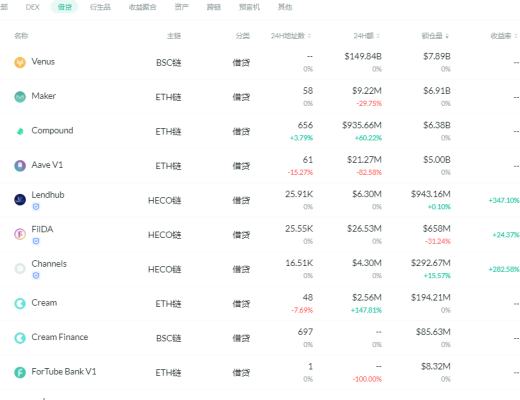Switch to the DEX tab
This screenshot has height=400, width=520.
pyautogui.click(x=32, y=7)
